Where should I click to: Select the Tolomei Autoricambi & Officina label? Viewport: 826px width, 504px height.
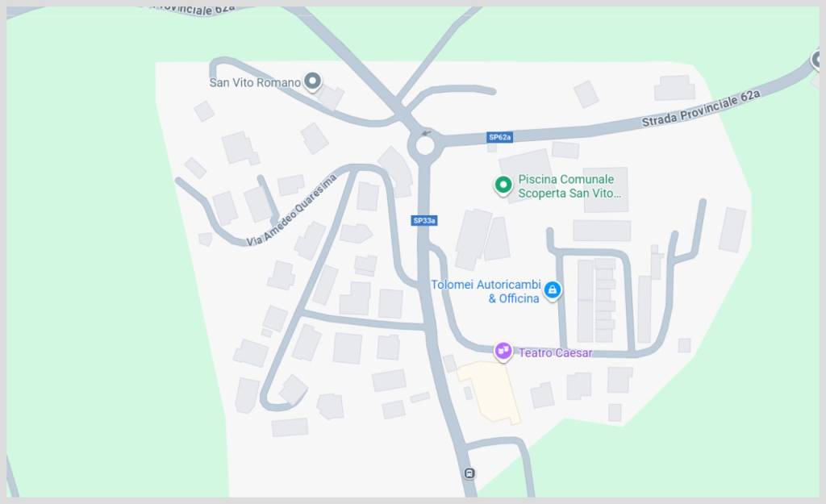point(486,291)
